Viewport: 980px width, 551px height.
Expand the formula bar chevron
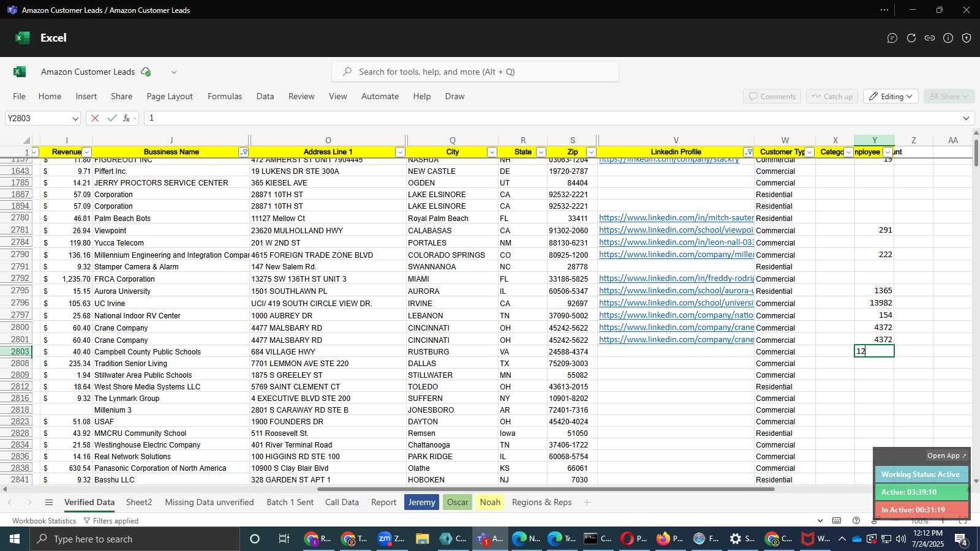point(967,118)
